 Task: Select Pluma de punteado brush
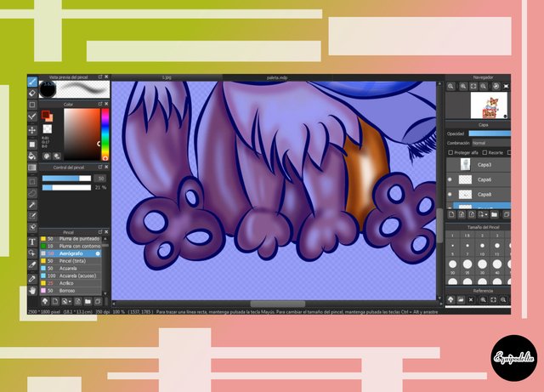tap(71, 239)
